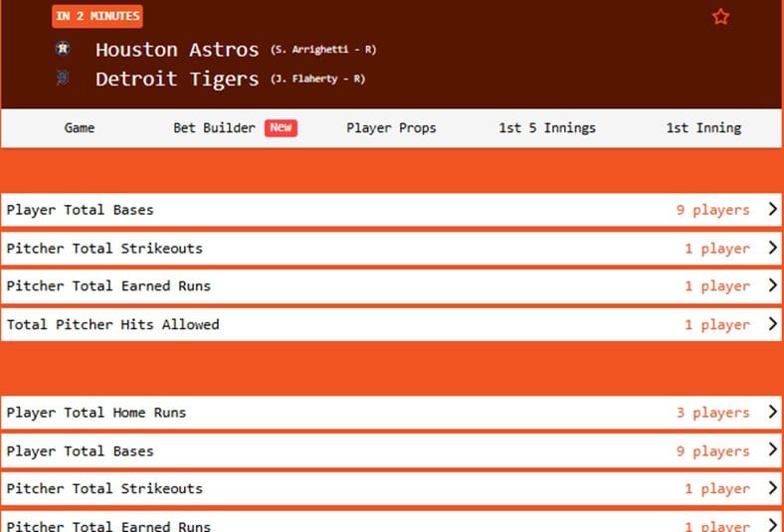784x532 pixels.
Task: Click the Detroit Tigers team logo
Action: click(x=63, y=78)
